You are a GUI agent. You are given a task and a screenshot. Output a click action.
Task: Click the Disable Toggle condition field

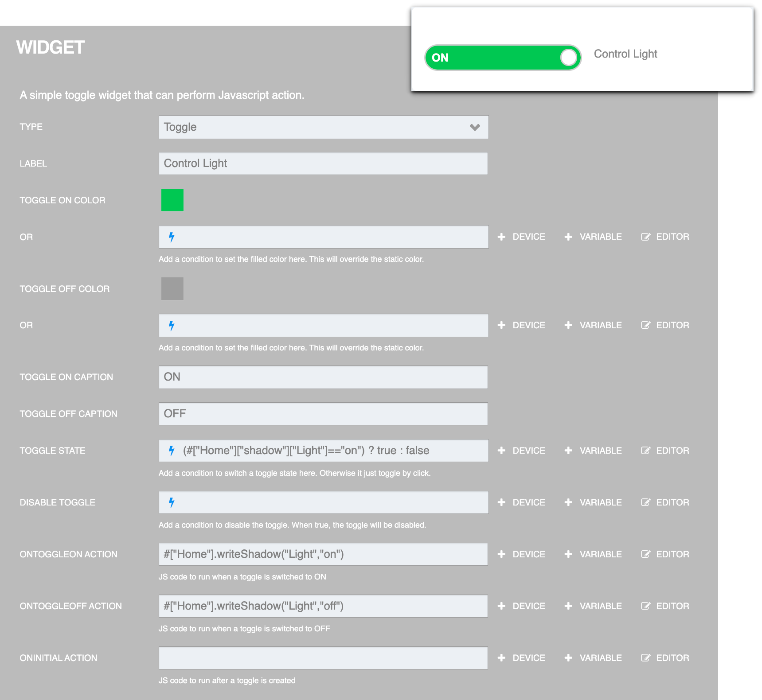[x=324, y=502]
